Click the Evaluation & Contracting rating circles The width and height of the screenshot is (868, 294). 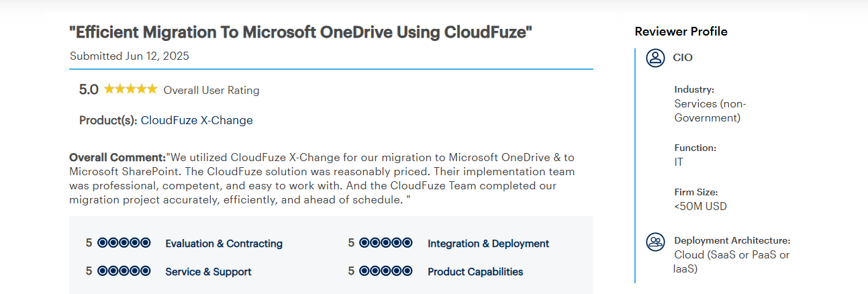[x=124, y=243]
